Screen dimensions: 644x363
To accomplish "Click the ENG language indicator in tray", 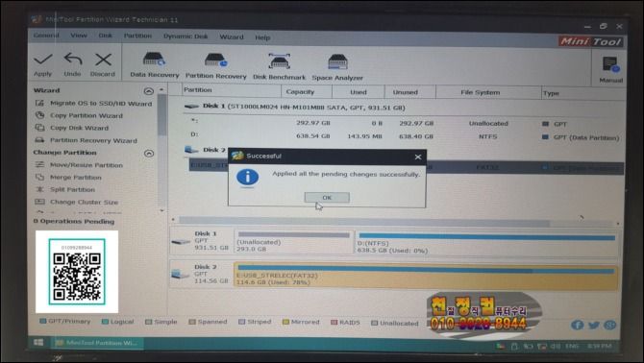I will (571, 346).
